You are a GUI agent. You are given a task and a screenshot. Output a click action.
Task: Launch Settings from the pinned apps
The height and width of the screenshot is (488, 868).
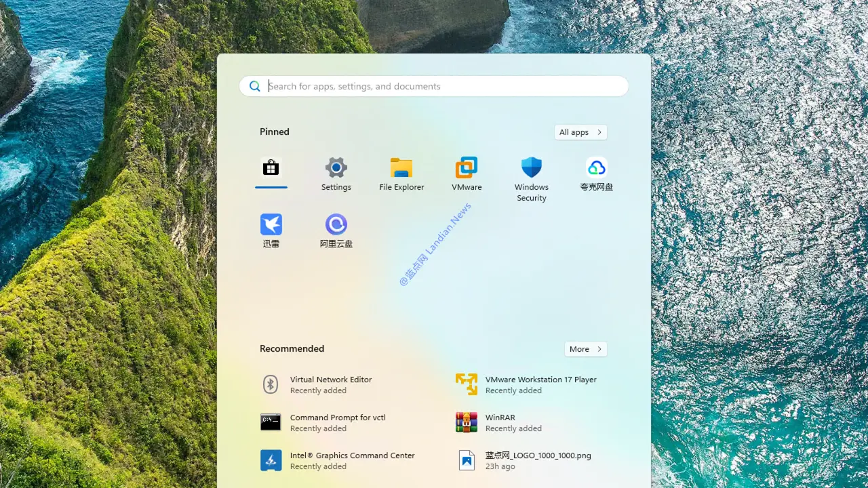click(x=336, y=169)
